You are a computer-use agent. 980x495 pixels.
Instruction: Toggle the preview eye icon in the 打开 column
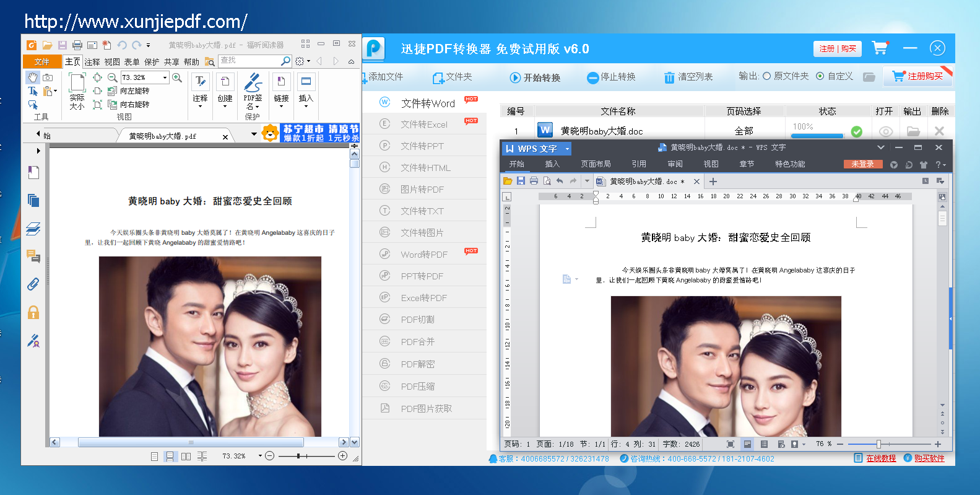point(886,131)
